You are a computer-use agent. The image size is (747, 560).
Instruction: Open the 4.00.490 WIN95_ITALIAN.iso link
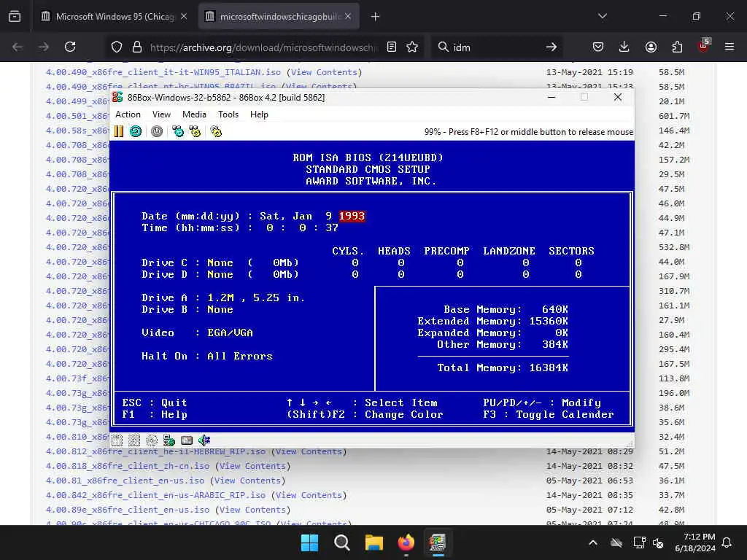[x=163, y=72]
